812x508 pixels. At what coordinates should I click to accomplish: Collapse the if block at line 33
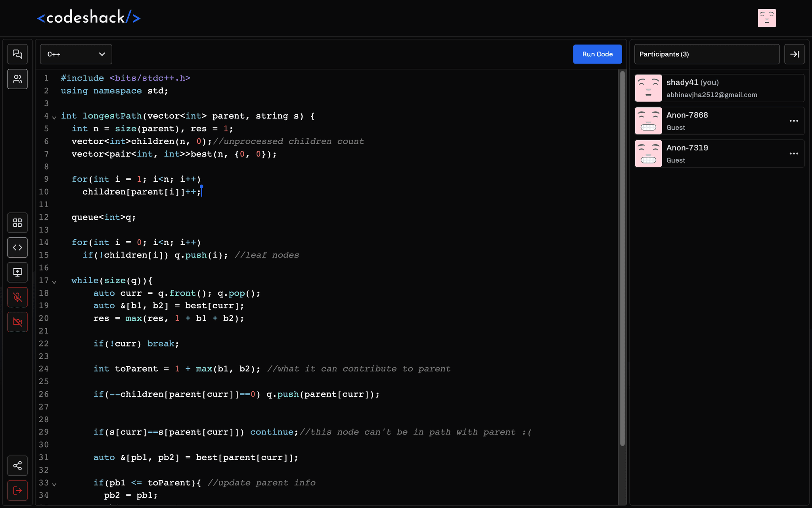point(54,484)
